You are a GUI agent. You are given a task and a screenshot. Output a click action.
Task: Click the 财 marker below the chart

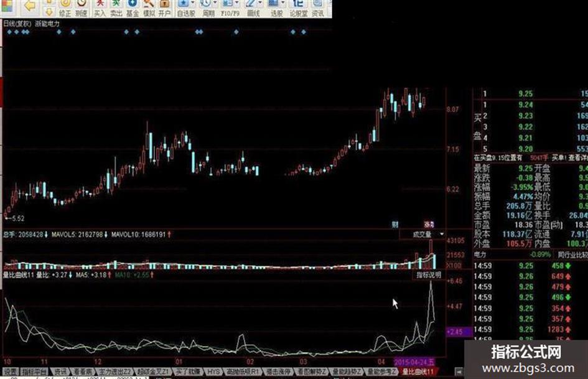coord(395,225)
